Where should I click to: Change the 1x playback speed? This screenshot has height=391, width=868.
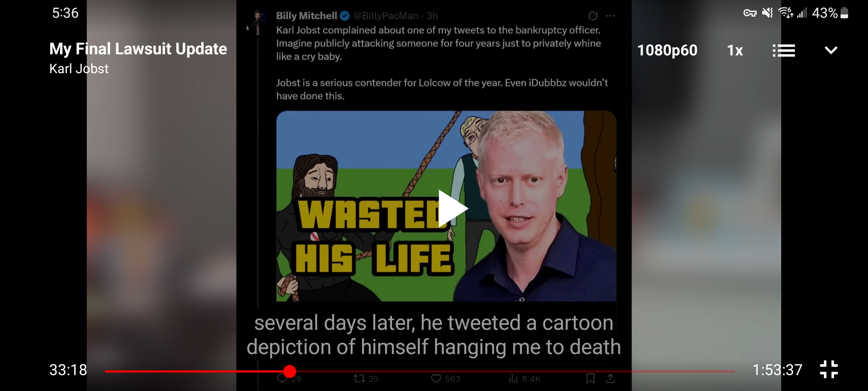[735, 50]
